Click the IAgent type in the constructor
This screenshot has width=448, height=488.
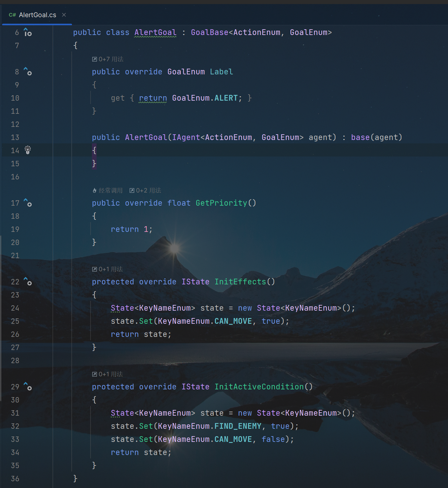tap(186, 137)
